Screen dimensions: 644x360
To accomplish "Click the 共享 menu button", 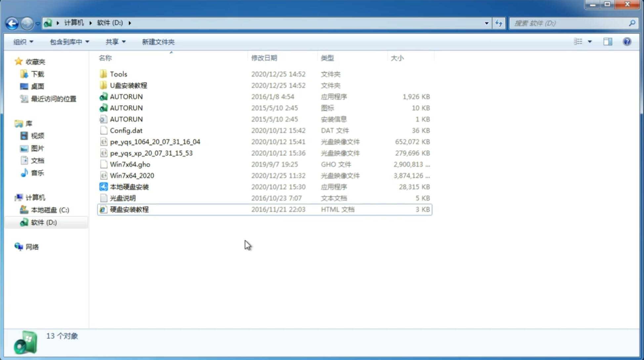I will pyautogui.click(x=112, y=42).
